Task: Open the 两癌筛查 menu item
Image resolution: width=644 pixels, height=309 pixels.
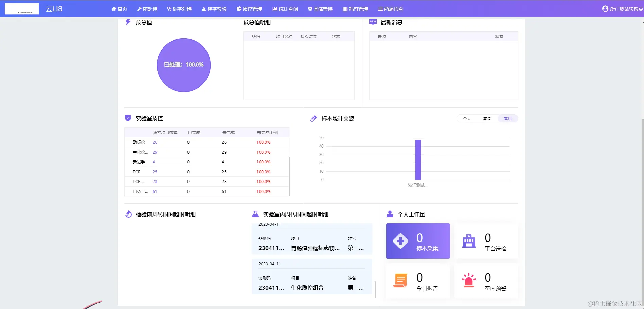Action: click(x=390, y=9)
